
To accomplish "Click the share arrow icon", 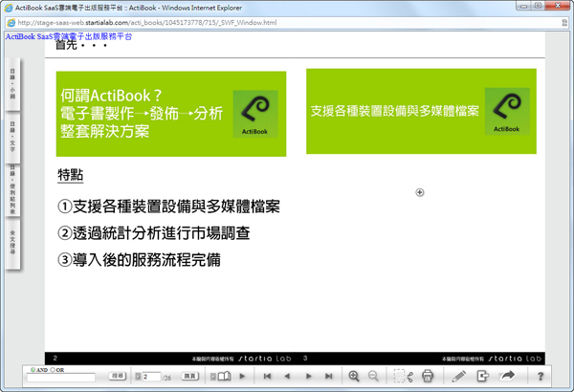I will 507,376.
